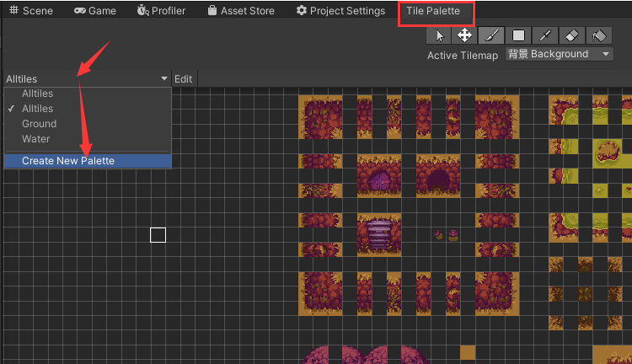The image size is (632, 364).
Task: Click the white-outlined empty palette cell
Action: point(158,235)
